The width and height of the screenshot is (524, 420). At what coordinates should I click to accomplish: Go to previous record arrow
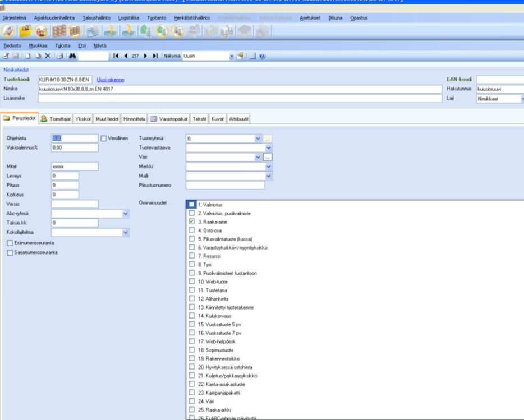pyautogui.click(x=126, y=56)
